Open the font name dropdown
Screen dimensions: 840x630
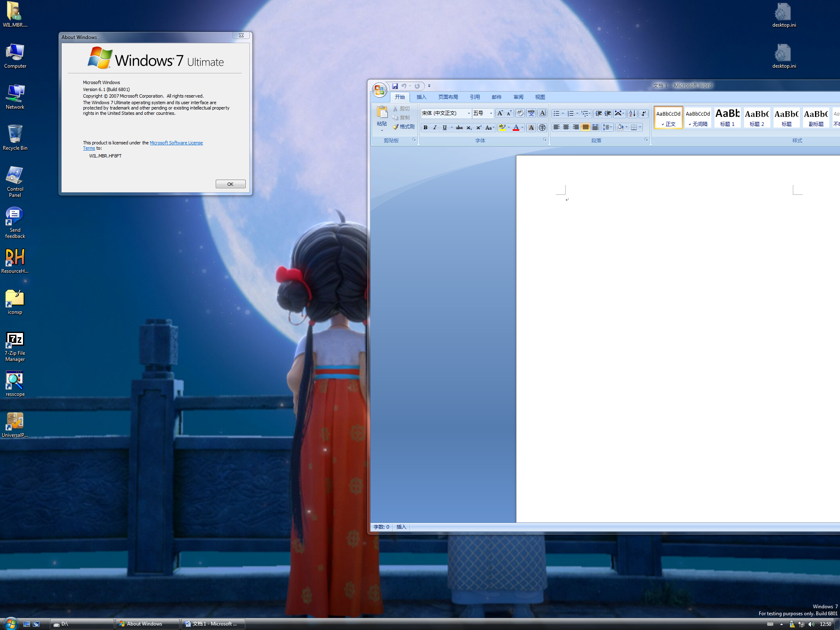tap(468, 113)
